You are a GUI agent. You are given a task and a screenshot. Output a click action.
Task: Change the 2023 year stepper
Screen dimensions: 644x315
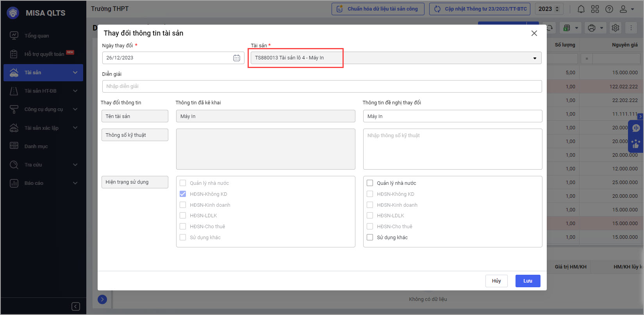(x=557, y=9)
